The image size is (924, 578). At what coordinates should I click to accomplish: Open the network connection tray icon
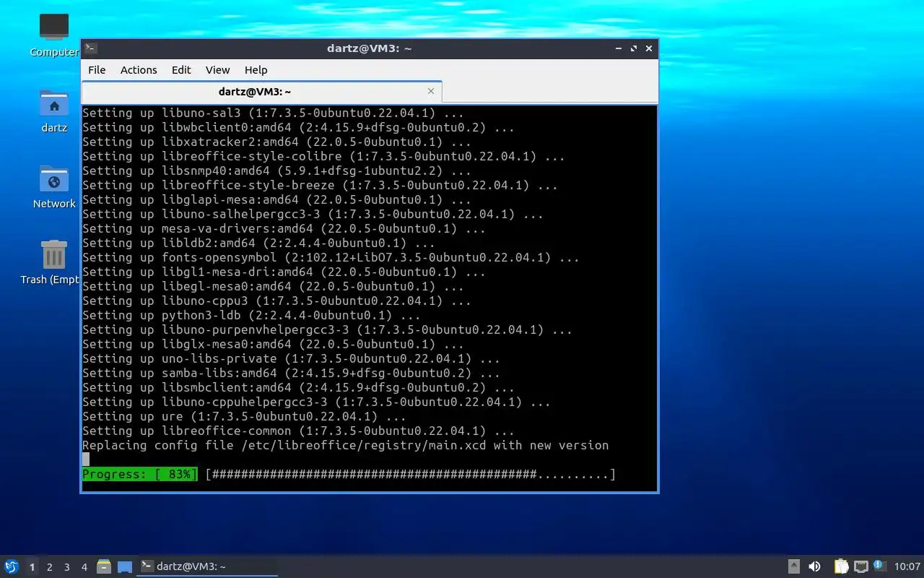(x=860, y=566)
